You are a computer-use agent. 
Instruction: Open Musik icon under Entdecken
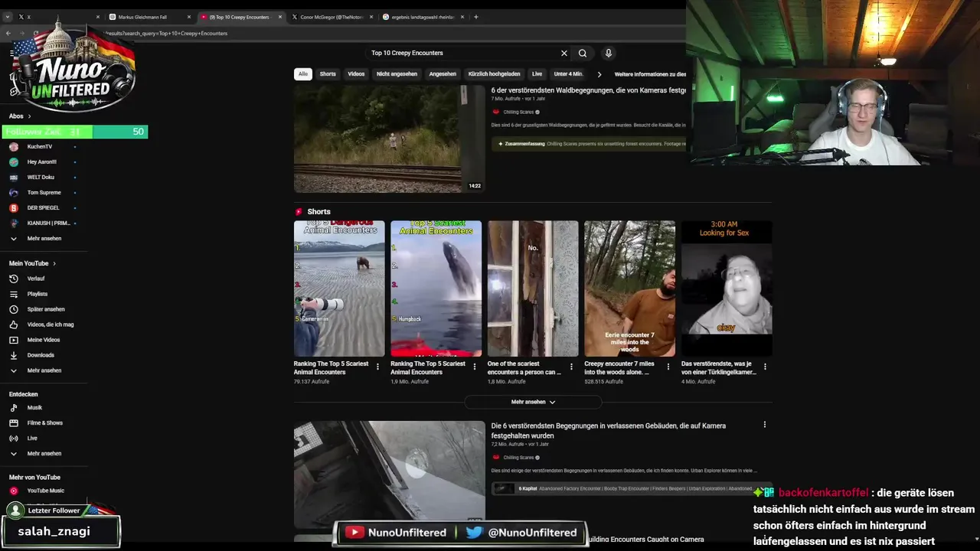13,408
